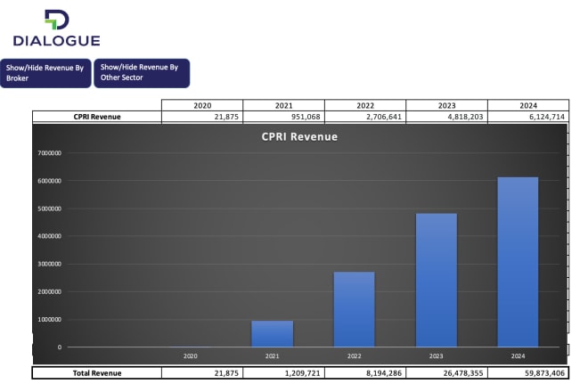The image size is (588, 392).
Task: Click the 2024 x-axis label in chart
Action: [518, 356]
